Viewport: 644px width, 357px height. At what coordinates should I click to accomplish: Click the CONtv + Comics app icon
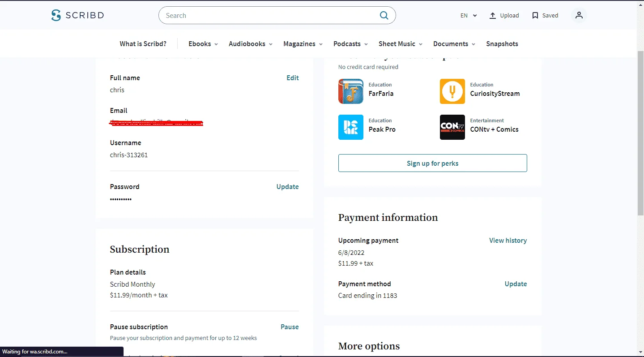(x=452, y=127)
